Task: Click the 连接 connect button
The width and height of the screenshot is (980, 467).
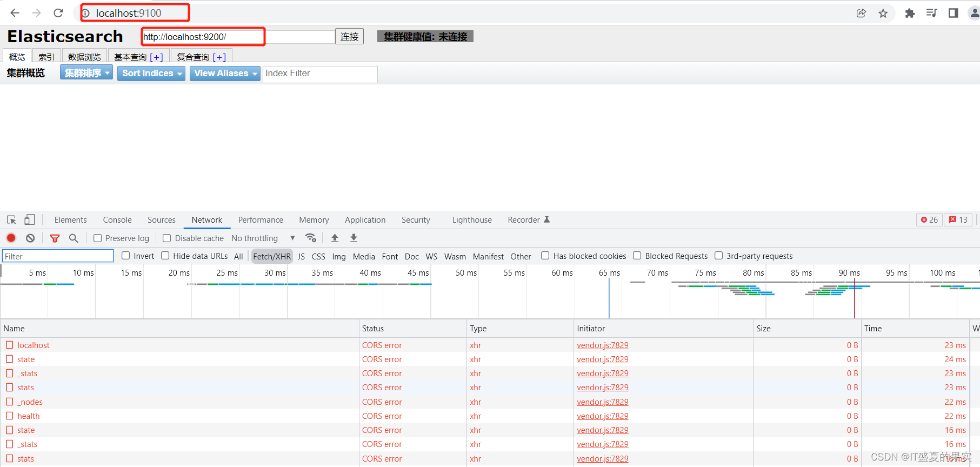Action: [349, 36]
